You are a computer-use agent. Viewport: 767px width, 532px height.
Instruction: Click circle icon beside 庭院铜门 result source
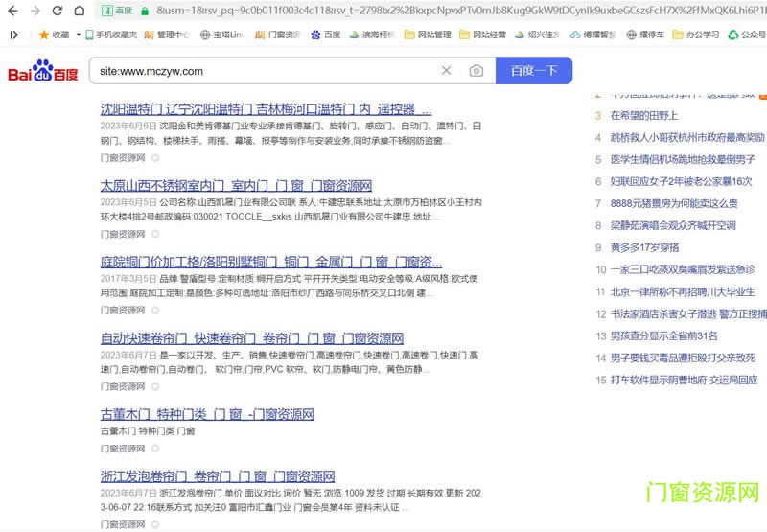tap(155, 311)
